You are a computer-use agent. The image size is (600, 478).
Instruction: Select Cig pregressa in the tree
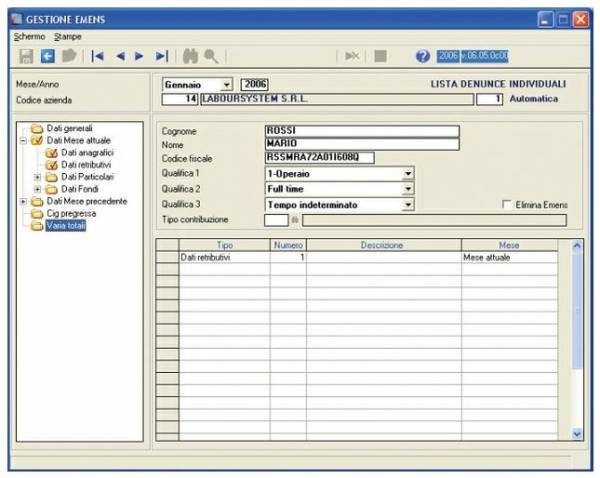71,214
